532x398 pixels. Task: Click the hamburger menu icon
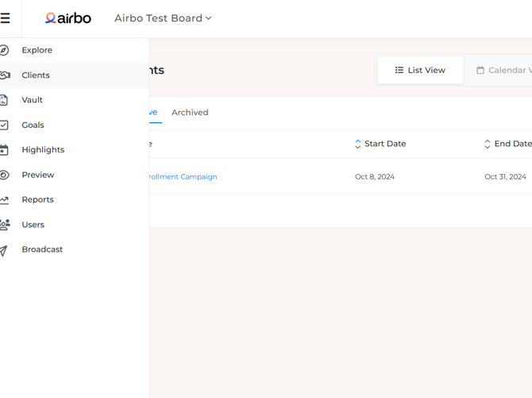(6, 18)
